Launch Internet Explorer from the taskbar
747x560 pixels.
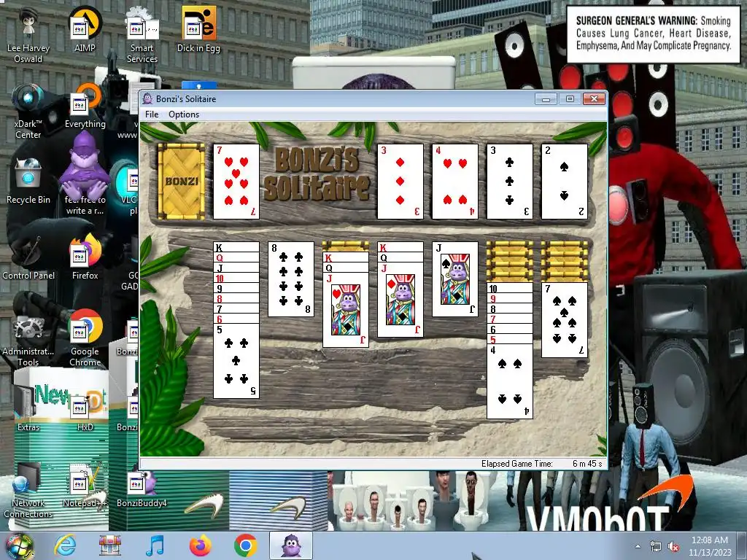click(x=65, y=545)
